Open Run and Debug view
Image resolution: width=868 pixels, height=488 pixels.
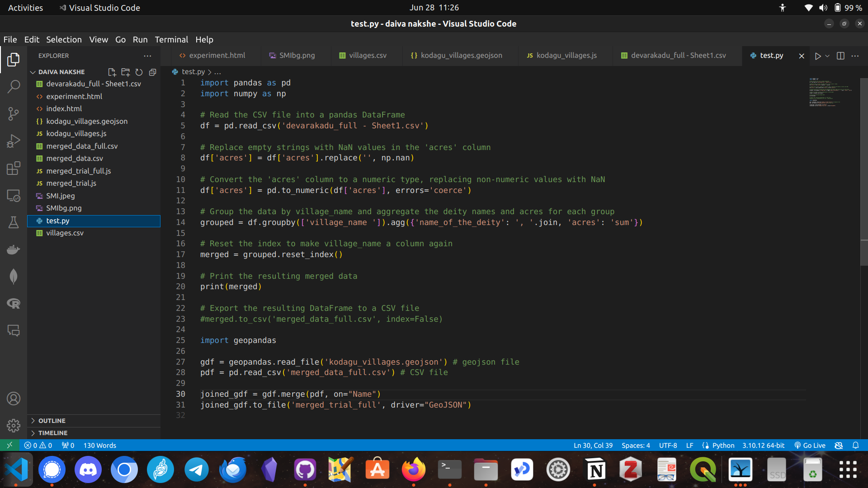tap(14, 141)
